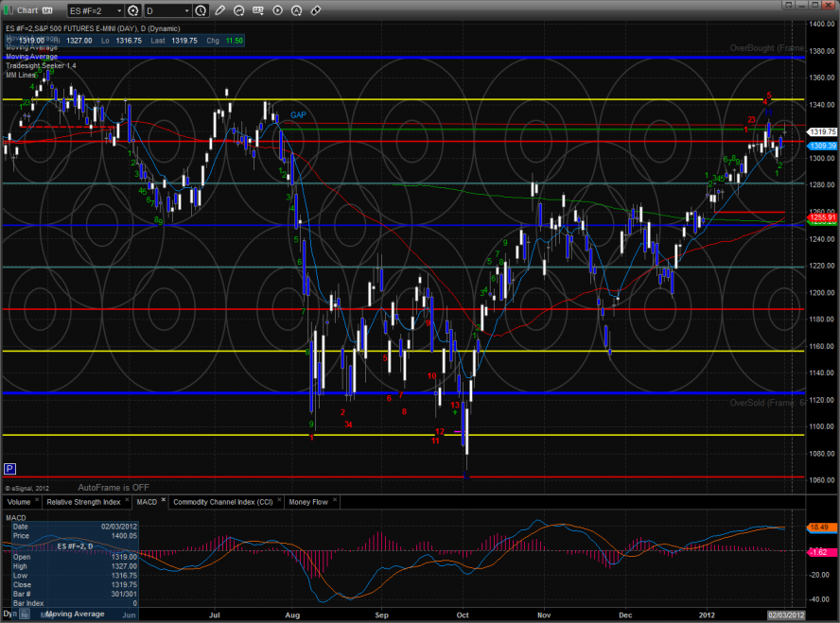The image size is (840, 623).
Task: Click the 'AutoFrame is OFF' text
Action: [114, 488]
